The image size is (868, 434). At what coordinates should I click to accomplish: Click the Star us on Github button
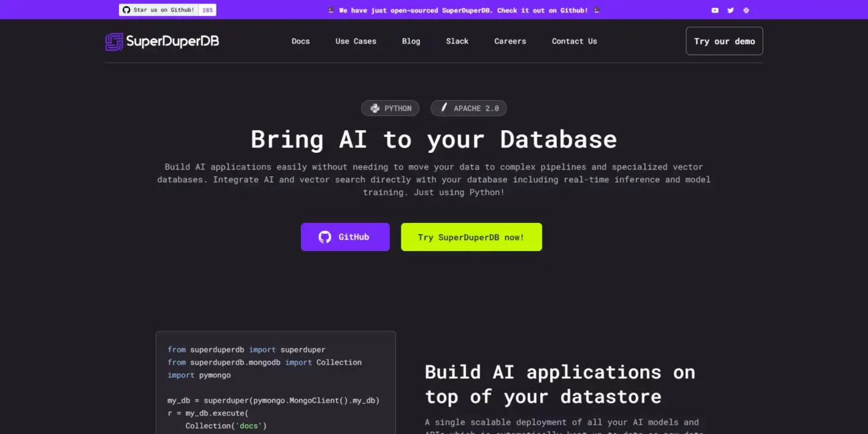(x=159, y=10)
